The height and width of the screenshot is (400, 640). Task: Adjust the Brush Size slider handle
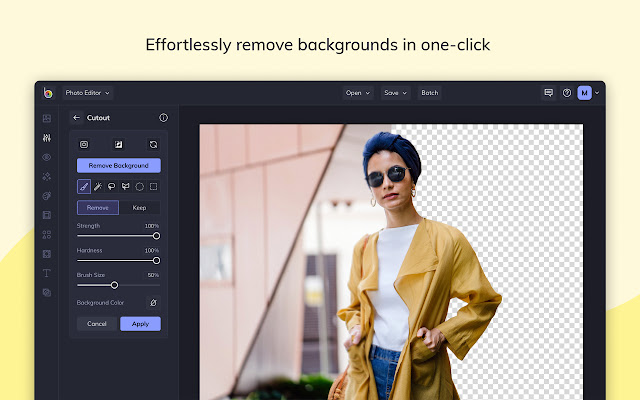(115, 285)
